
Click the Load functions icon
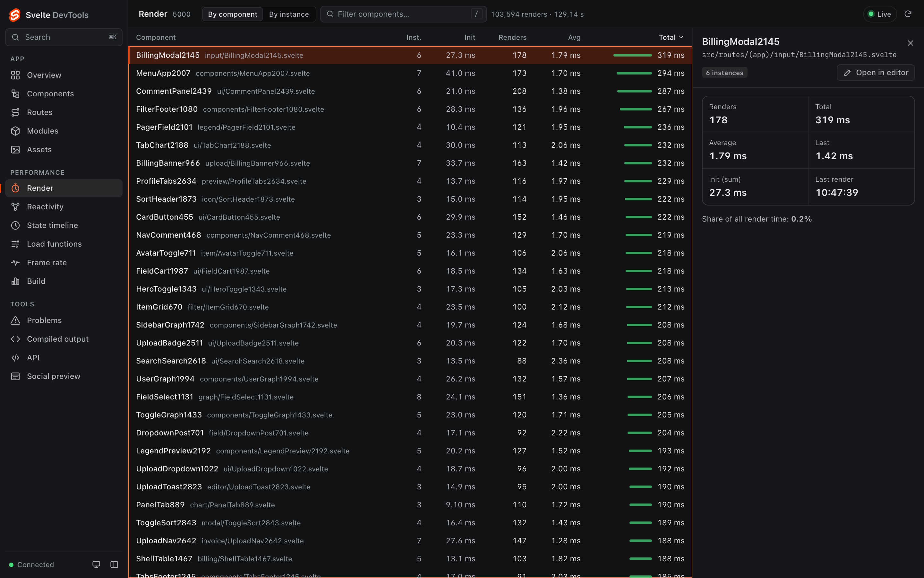(x=15, y=244)
